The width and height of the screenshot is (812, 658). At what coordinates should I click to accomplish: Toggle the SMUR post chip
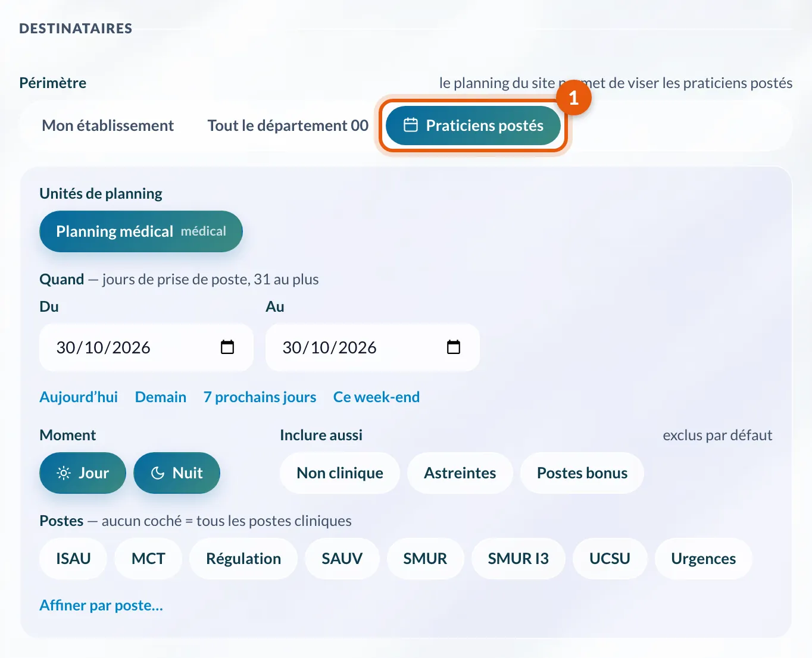(425, 559)
